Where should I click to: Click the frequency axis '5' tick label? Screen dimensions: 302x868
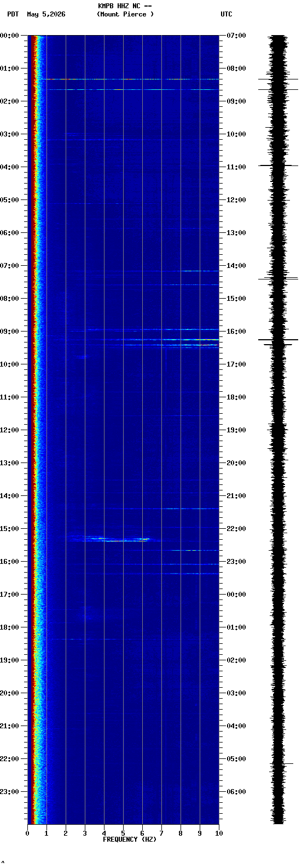[x=123, y=833]
